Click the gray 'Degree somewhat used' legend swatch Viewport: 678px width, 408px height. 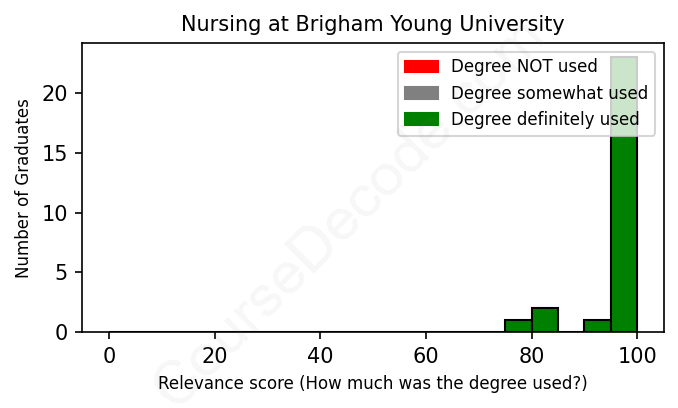pyautogui.click(x=421, y=93)
